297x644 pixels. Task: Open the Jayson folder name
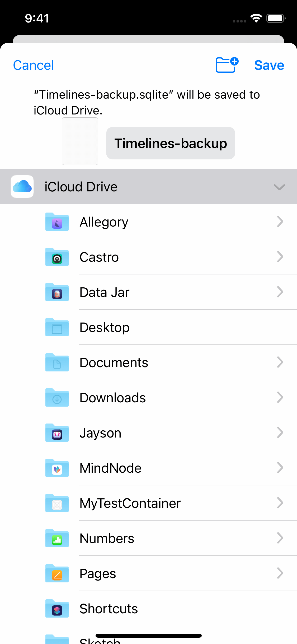(101, 433)
